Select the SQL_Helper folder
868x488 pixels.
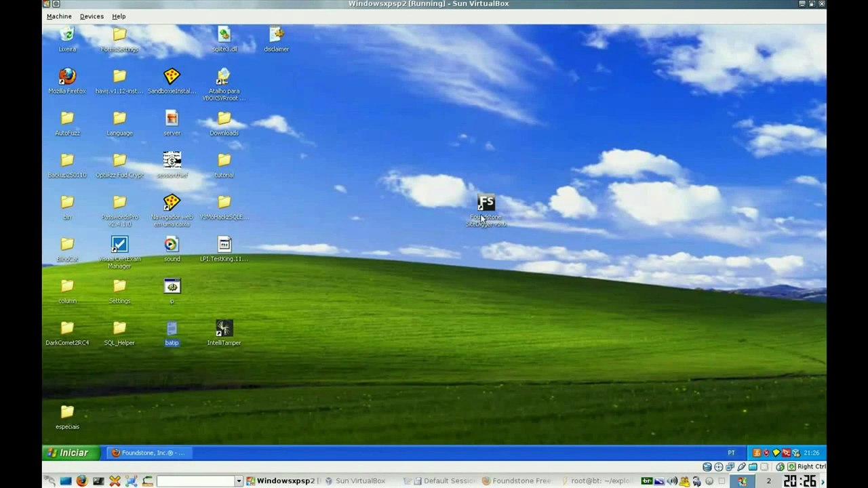pos(119,333)
